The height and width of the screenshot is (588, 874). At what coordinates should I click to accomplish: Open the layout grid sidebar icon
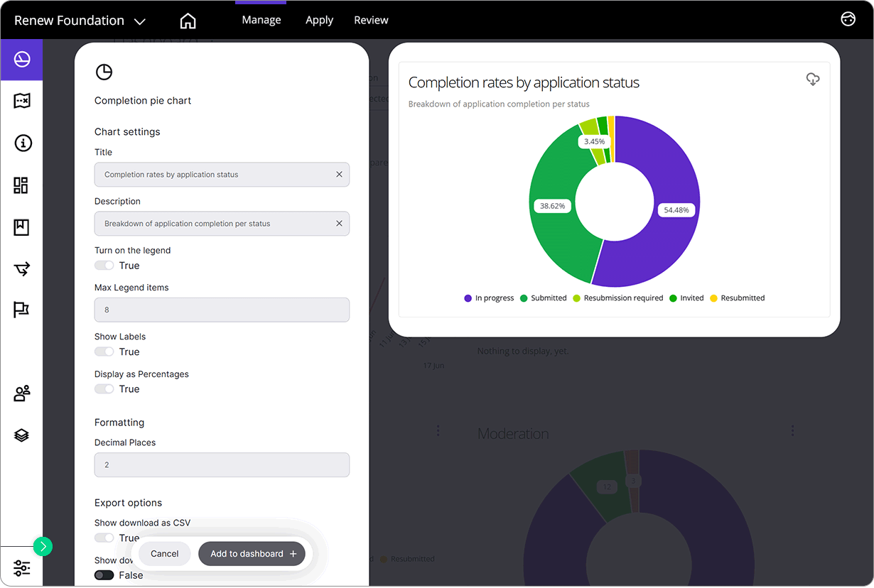[x=21, y=185]
